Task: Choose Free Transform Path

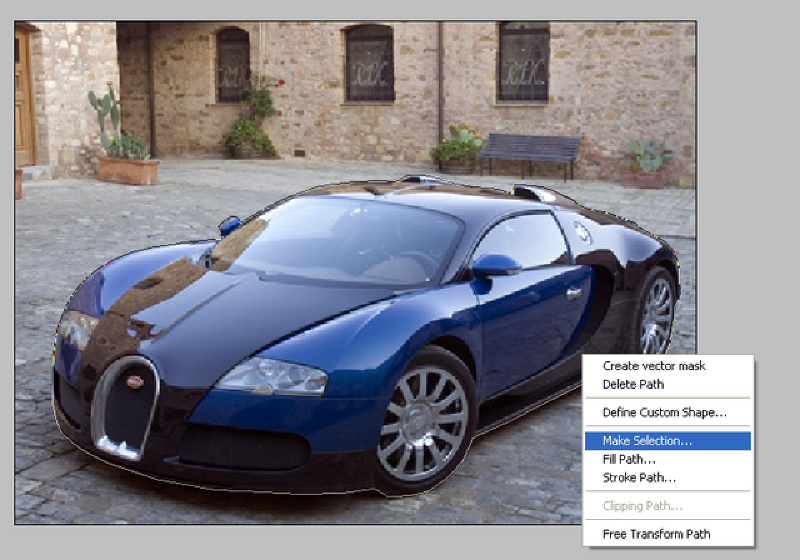Action: point(668,534)
